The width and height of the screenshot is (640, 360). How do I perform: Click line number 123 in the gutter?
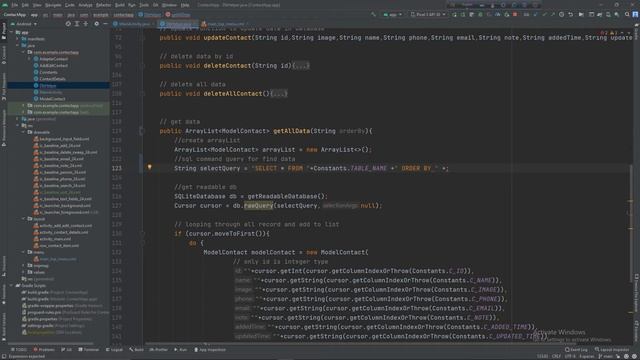[117, 168]
